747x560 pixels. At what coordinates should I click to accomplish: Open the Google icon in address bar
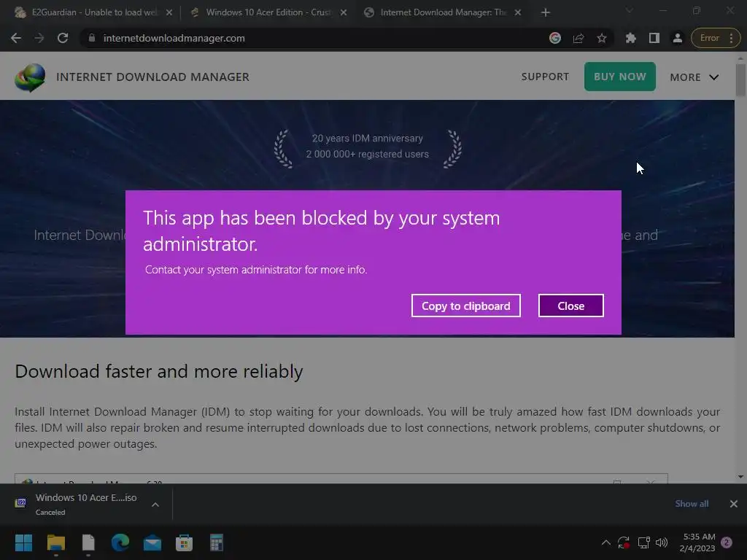[x=555, y=38]
